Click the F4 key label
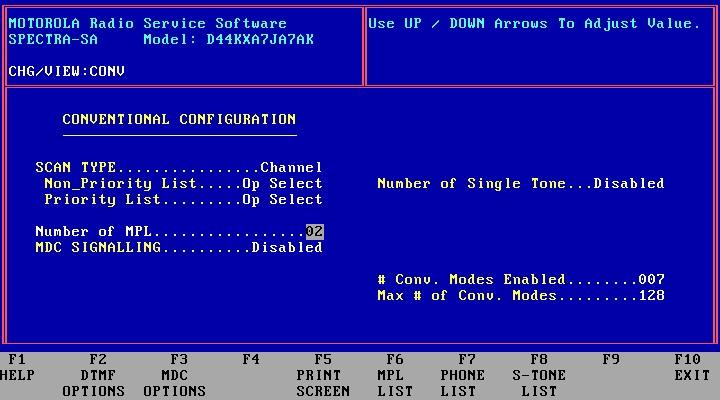The image size is (720, 400). point(251,359)
